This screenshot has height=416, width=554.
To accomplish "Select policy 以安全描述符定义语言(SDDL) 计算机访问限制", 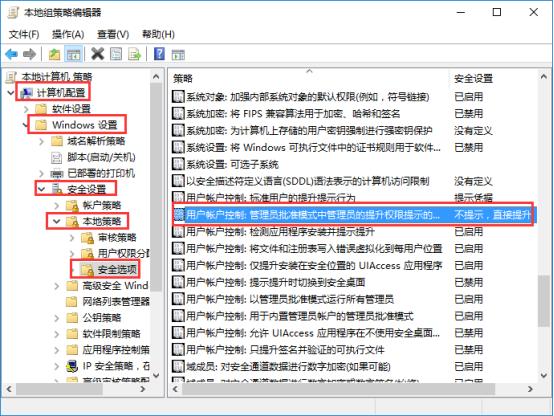I will (x=308, y=181).
